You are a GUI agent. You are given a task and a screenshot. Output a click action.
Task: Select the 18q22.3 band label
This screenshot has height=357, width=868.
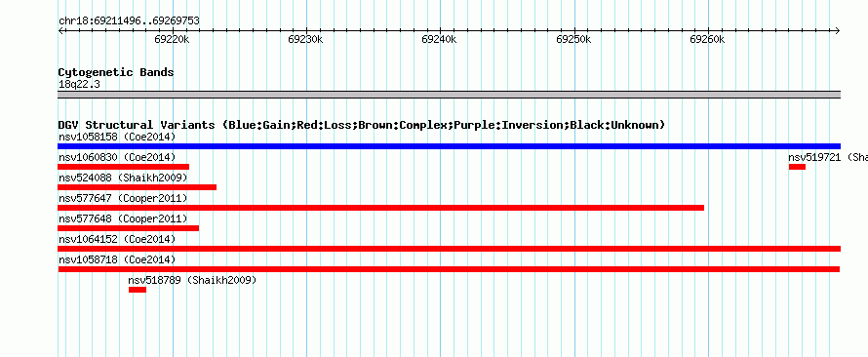click(79, 85)
